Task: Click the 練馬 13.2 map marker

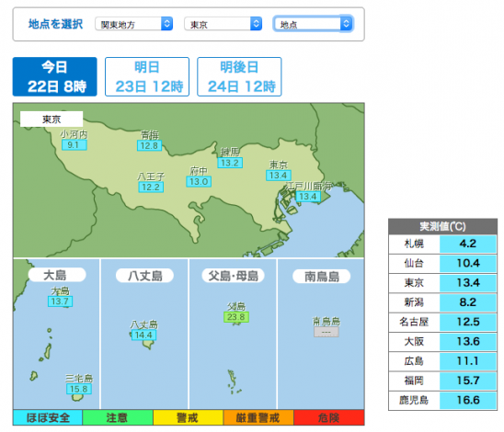Action: 230,163
